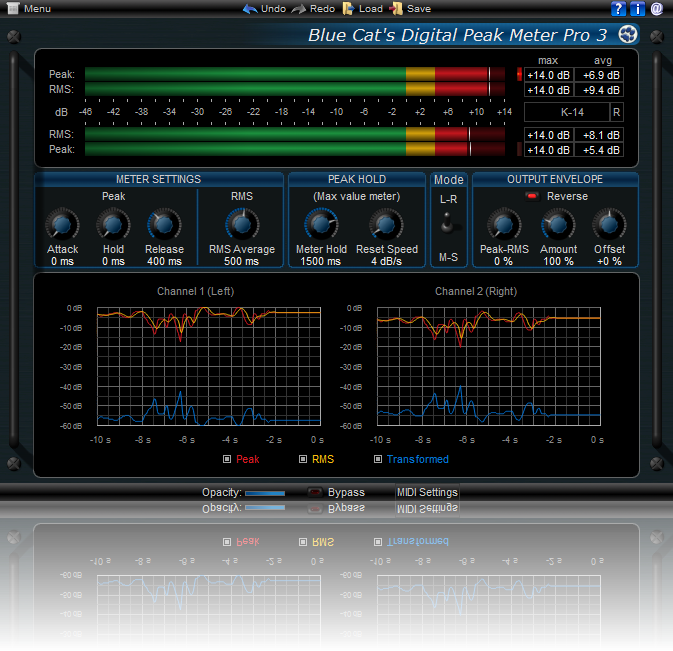673x651 pixels.
Task: Click the Load preset icon
Action: pos(348,9)
